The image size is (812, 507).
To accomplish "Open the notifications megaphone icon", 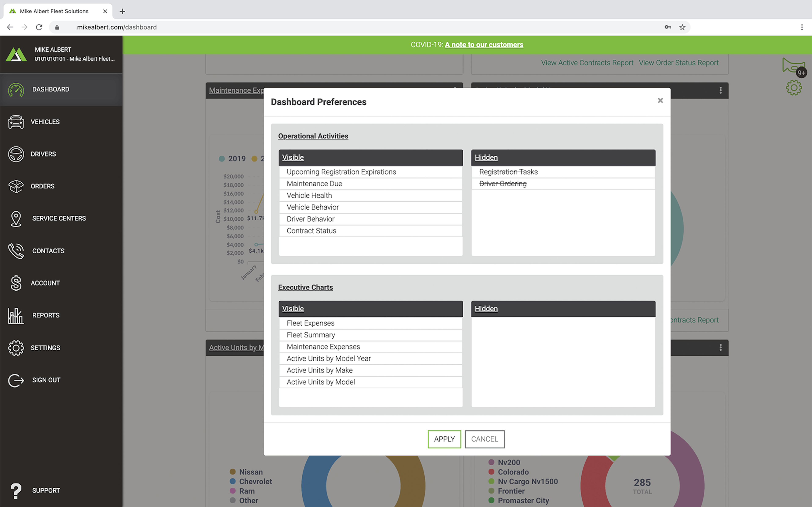I will (x=793, y=66).
